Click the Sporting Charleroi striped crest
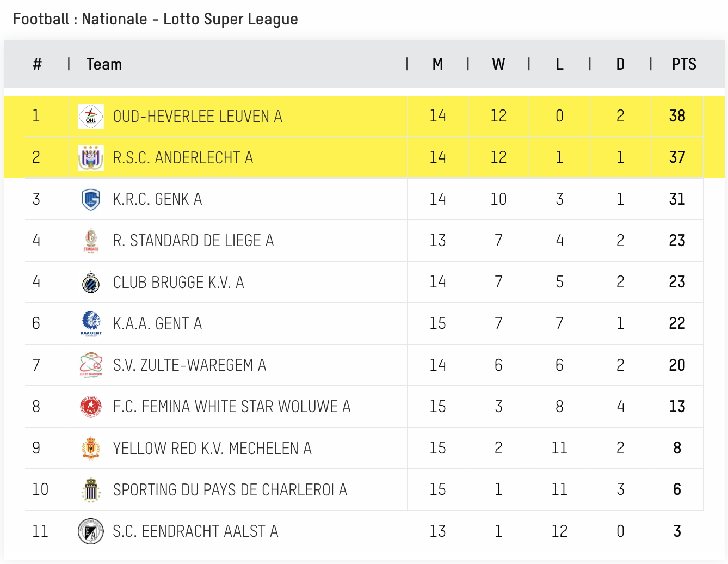728x564 pixels. click(91, 490)
